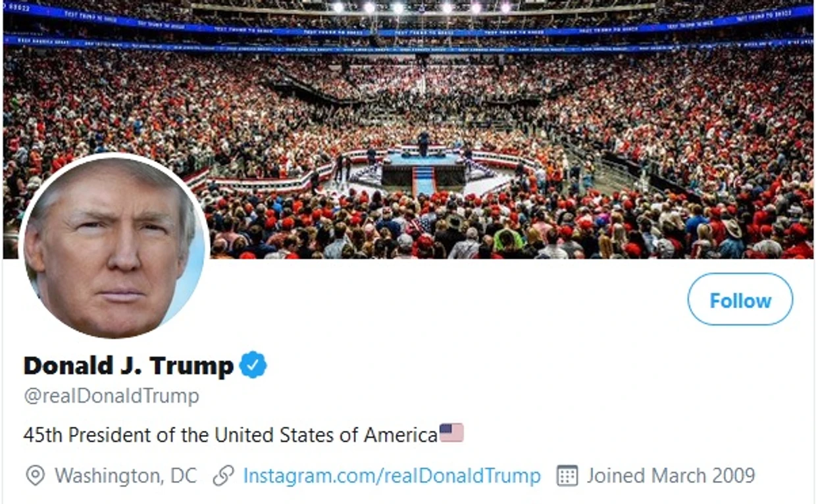Click the American flag emoji in bio
This screenshot has height=504, width=816.
click(451, 433)
